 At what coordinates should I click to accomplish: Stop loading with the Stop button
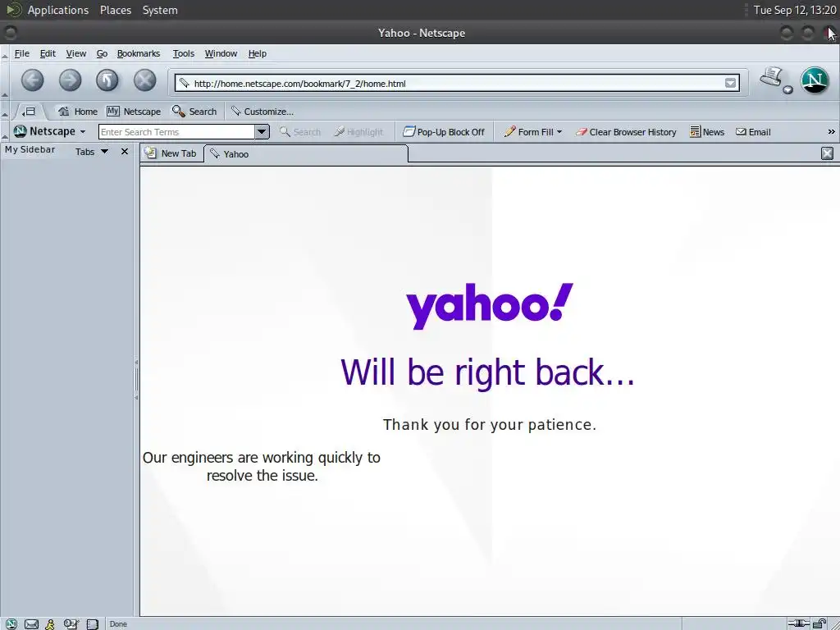[144, 81]
